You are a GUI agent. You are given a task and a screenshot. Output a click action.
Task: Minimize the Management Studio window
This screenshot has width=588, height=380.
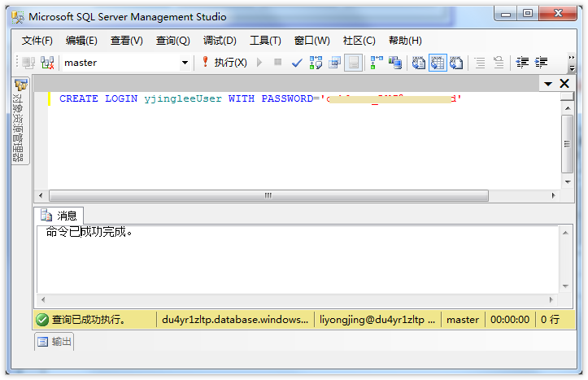506,14
